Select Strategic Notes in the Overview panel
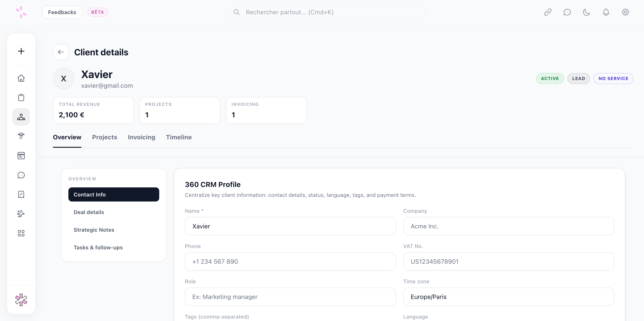The image size is (644, 321). [94, 230]
